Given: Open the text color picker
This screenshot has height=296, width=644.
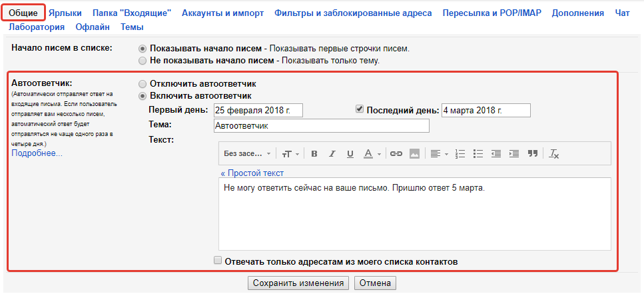Looking at the screenshot, I should [370, 153].
